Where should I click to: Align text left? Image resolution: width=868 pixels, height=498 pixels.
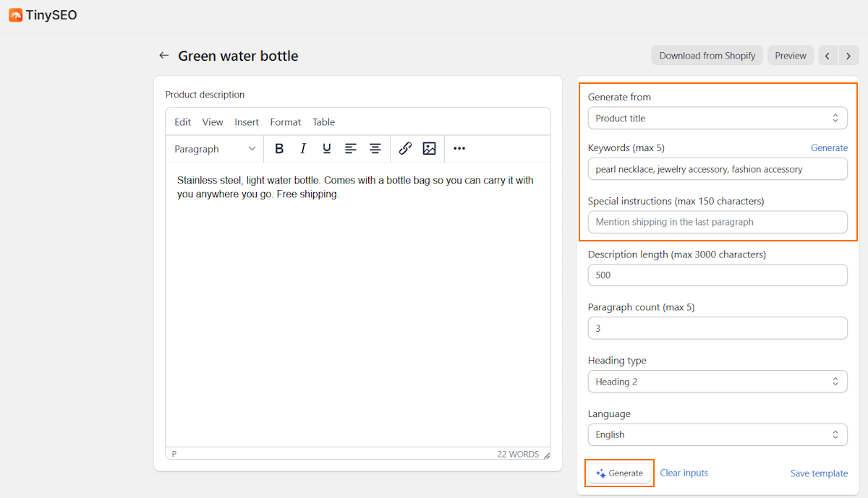351,148
